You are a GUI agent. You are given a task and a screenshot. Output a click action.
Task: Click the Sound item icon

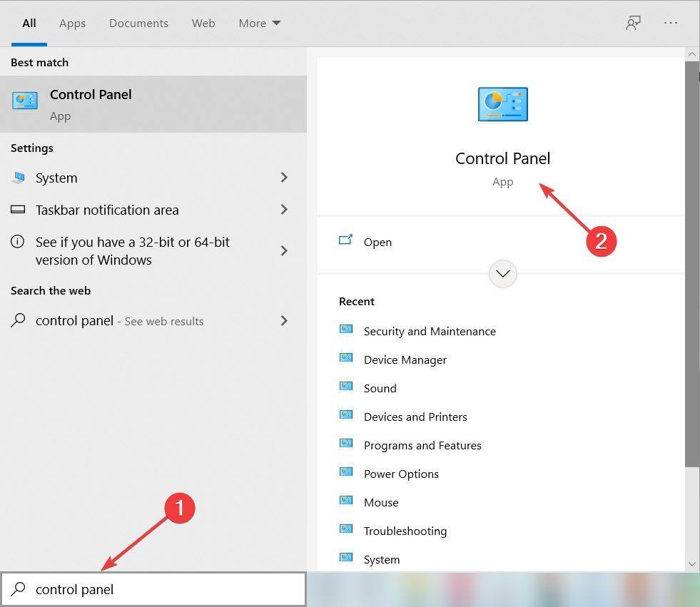(346, 387)
